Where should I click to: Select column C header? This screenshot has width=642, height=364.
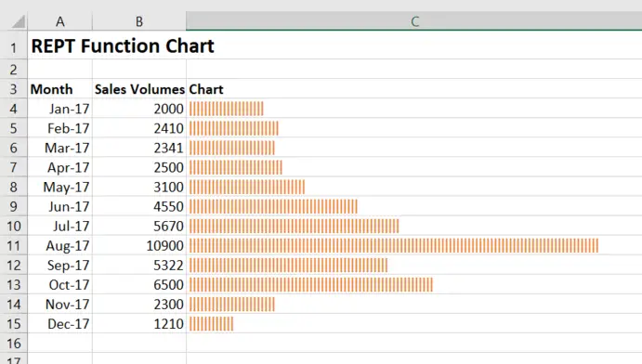414,21
